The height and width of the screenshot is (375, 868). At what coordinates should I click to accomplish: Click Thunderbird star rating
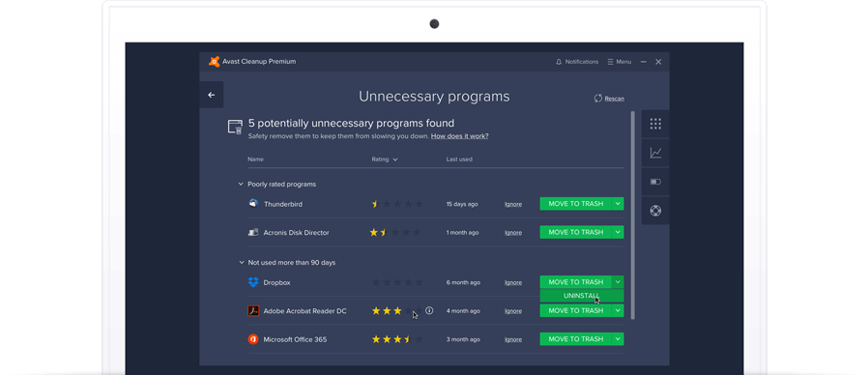click(x=397, y=204)
